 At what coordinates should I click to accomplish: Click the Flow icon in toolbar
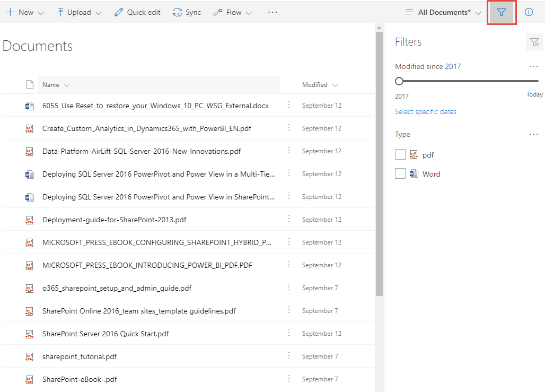click(217, 12)
